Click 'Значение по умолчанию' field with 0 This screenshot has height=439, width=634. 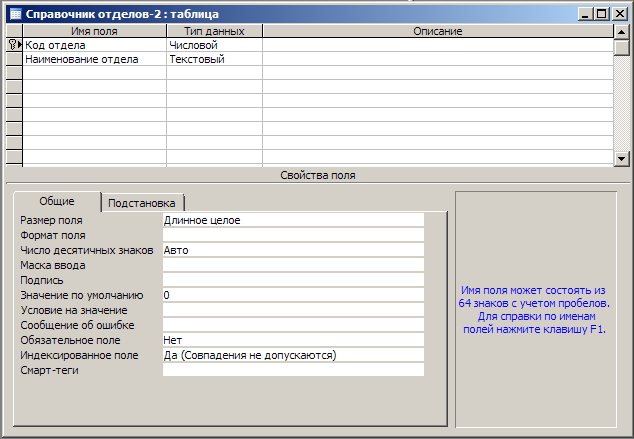click(294, 295)
